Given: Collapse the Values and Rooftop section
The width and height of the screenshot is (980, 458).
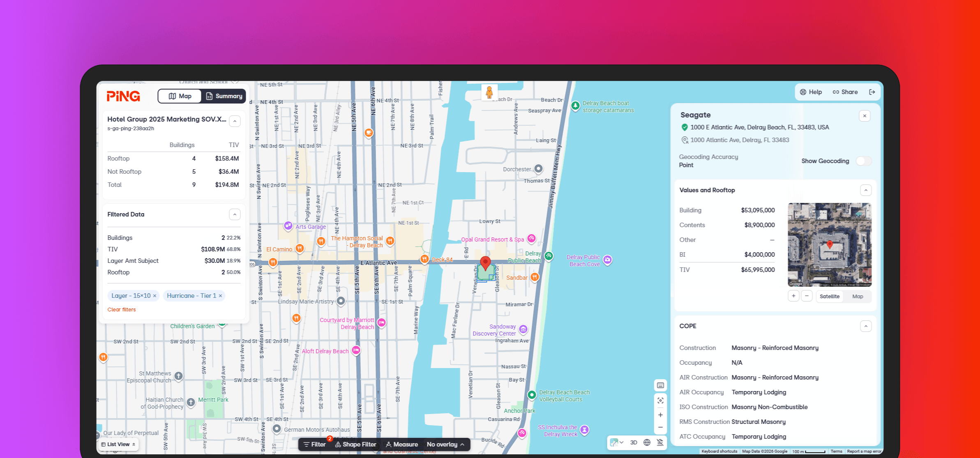Looking at the screenshot, I should (866, 190).
